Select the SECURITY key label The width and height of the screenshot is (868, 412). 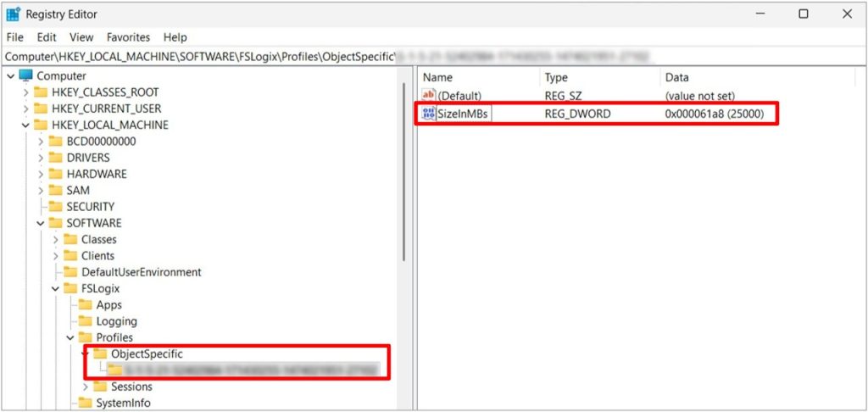click(x=90, y=207)
